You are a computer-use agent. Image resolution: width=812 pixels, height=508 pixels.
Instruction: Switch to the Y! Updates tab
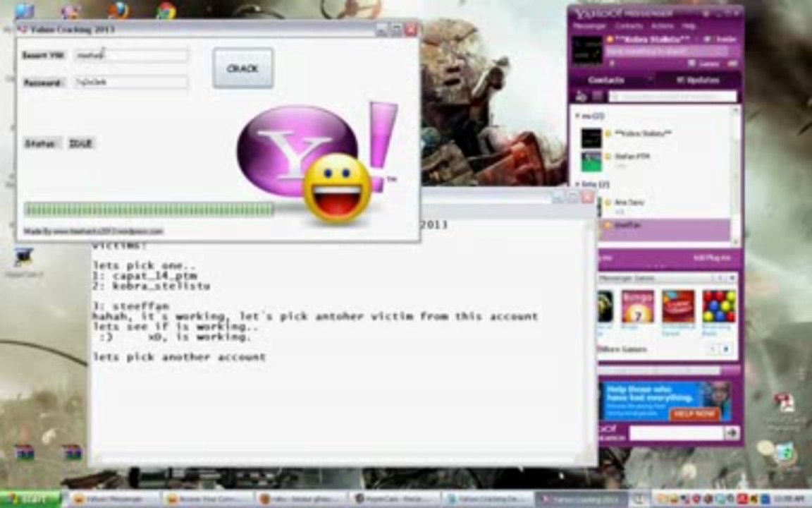[x=698, y=80]
